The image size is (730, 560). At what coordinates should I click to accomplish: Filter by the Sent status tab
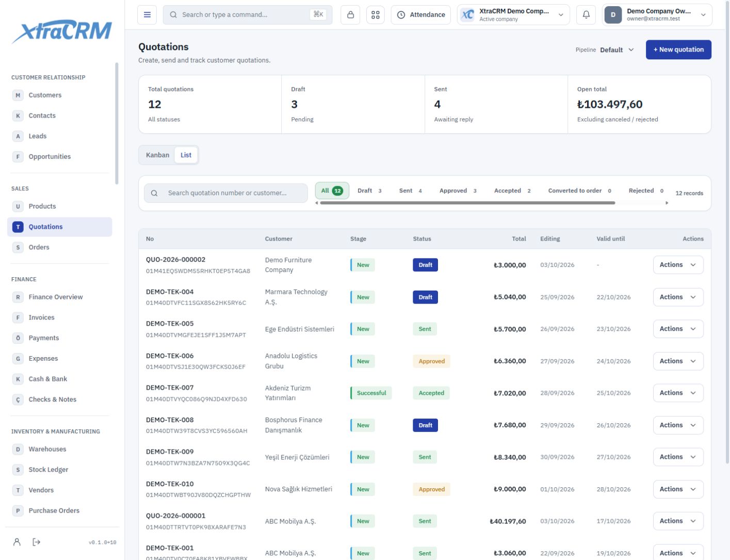[x=410, y=191]
